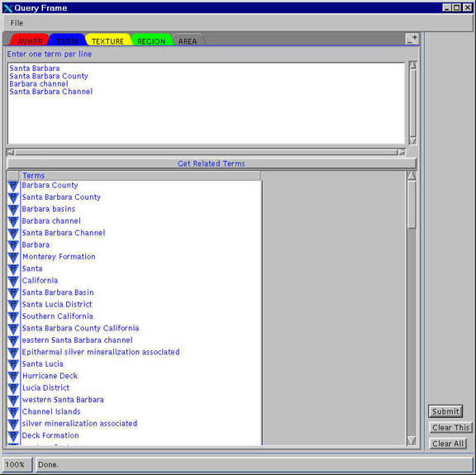
Task: Click the flag icon next to Hurricane Deck
Action: 13,377
